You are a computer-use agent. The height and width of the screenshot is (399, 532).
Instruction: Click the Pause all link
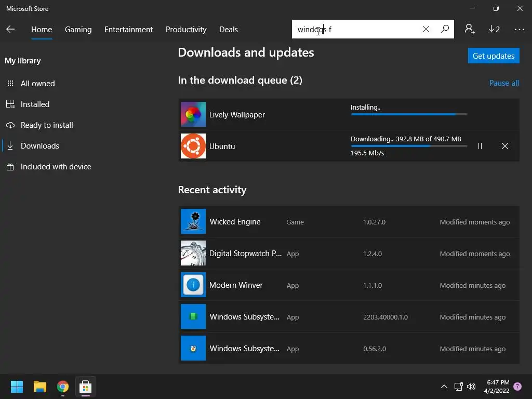coord(504,83)
